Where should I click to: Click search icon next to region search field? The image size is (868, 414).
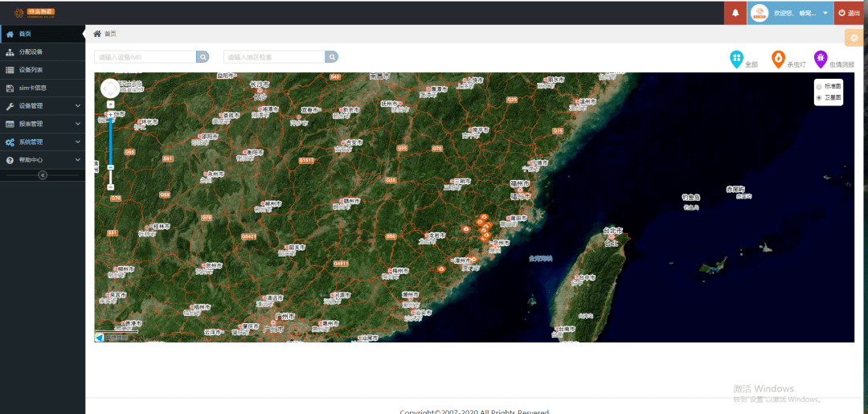(x=331, y=57)
